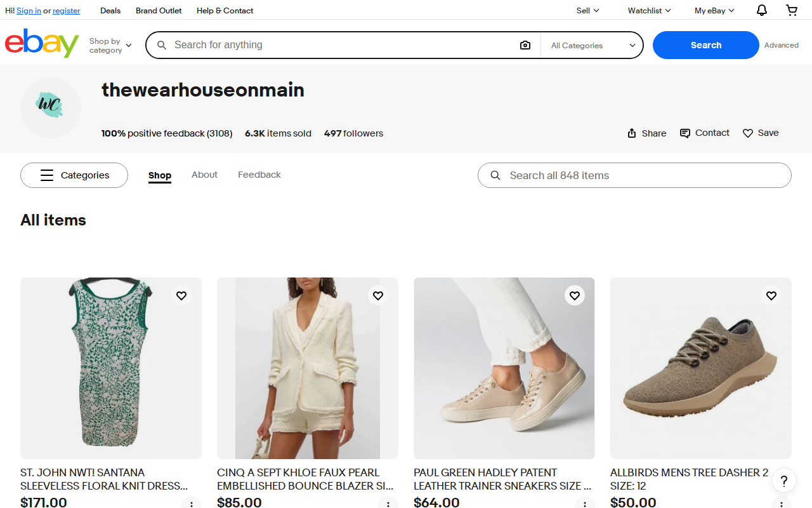Expand the My eBay dropdown

coord(714,10)
